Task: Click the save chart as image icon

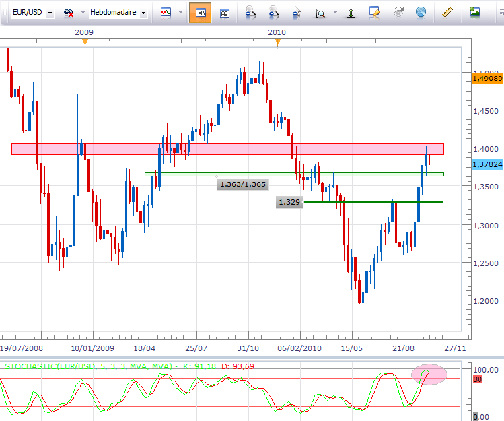Action: (x=475, y=13)
